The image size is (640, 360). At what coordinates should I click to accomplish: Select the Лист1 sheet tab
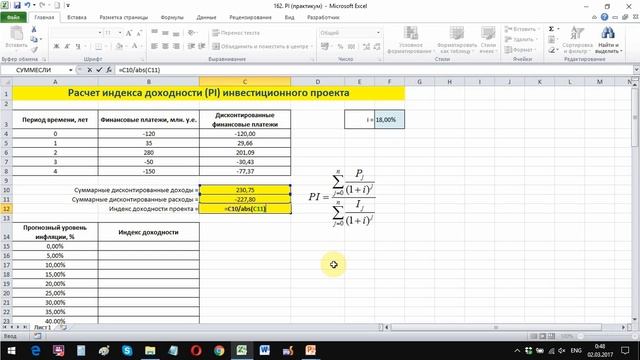[42, 327]
